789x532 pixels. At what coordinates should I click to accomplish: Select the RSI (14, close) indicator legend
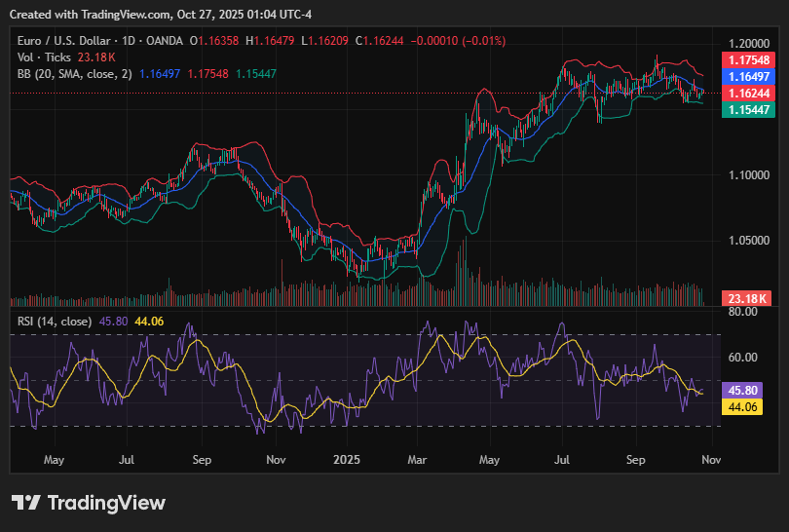(55, 321)
